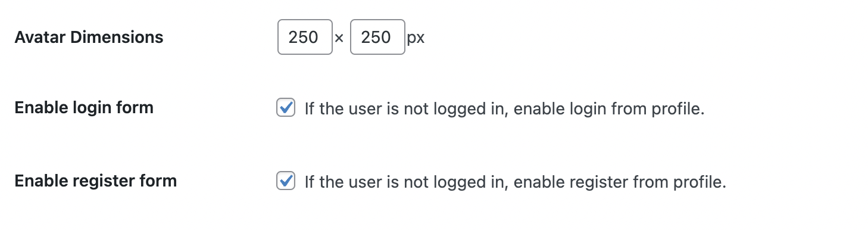868x230 pixels.
Task: Toggle the blue checkmark beside login description
Action: [x=286, y=108]
